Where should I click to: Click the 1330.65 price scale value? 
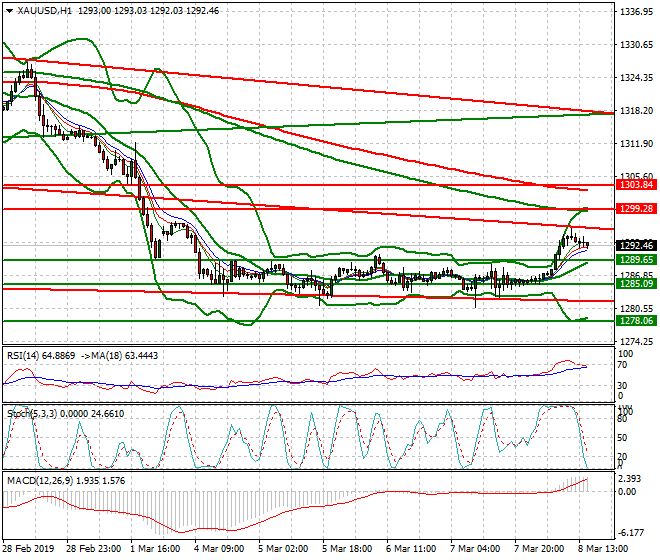636,45
